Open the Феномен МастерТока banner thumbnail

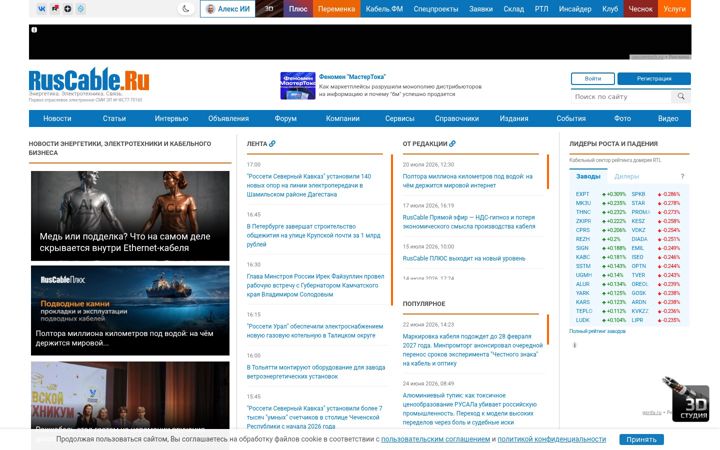coord(298,85)
